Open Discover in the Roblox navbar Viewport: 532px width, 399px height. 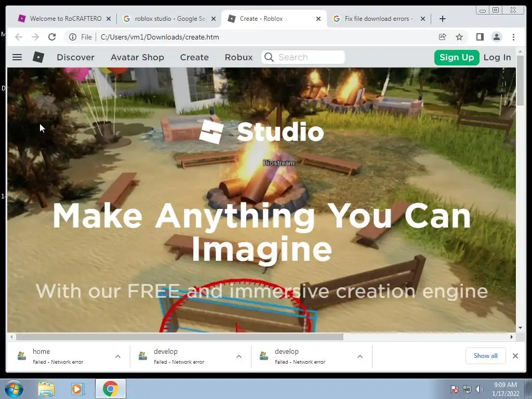[76, 57]
